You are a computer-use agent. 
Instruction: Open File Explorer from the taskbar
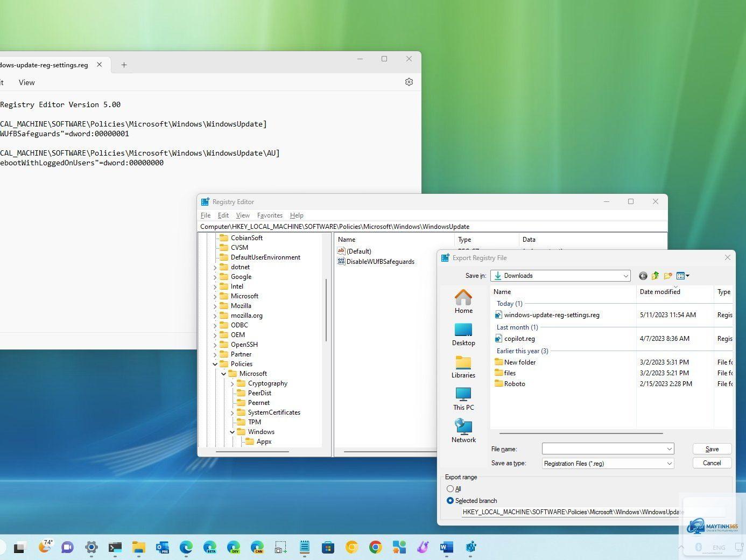139,548
